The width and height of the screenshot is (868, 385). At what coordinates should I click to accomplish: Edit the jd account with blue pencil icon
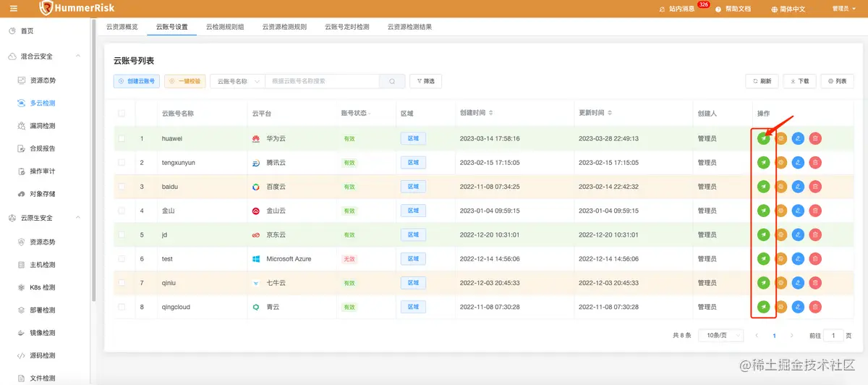(x=798, y=234)
